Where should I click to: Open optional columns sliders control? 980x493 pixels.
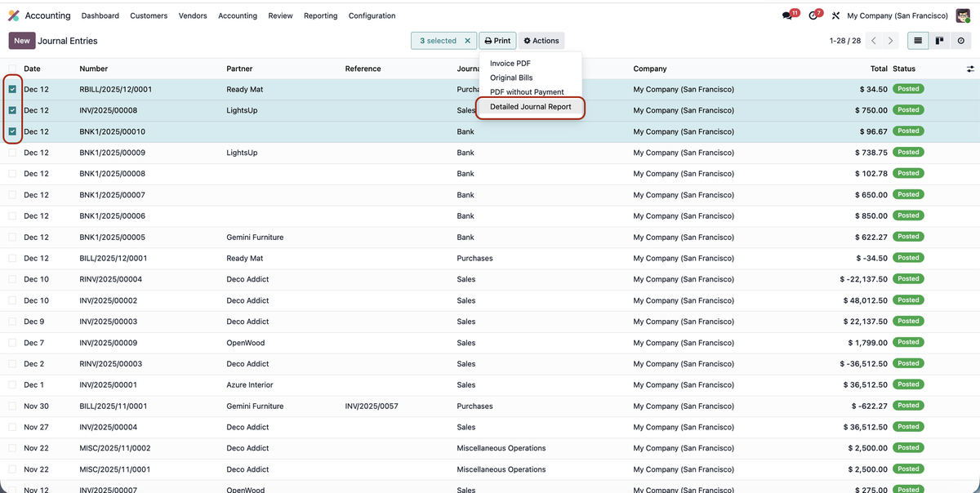pos(969,69)
